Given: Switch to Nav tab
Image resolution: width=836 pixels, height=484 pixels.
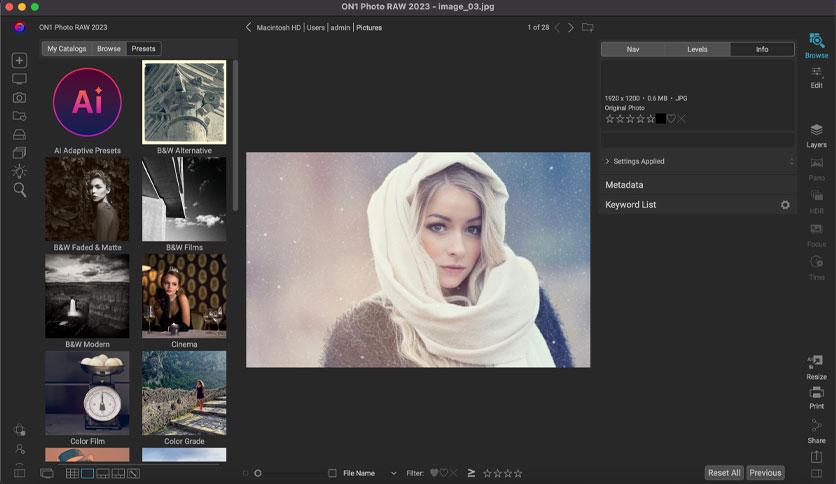Looking at the screenshot, I should click(x=633, y=49).
